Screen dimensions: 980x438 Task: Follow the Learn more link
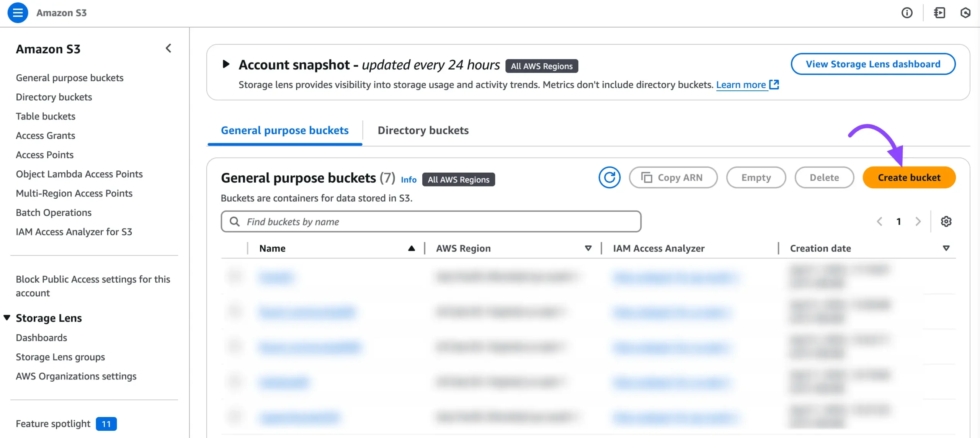[x=741, y=85]
